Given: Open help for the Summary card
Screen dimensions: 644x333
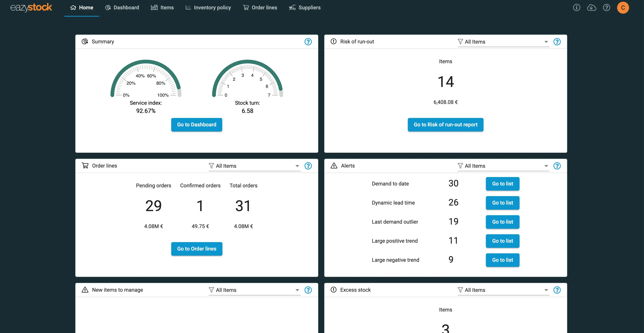Looking at the screenshot, I should [308, 42].
